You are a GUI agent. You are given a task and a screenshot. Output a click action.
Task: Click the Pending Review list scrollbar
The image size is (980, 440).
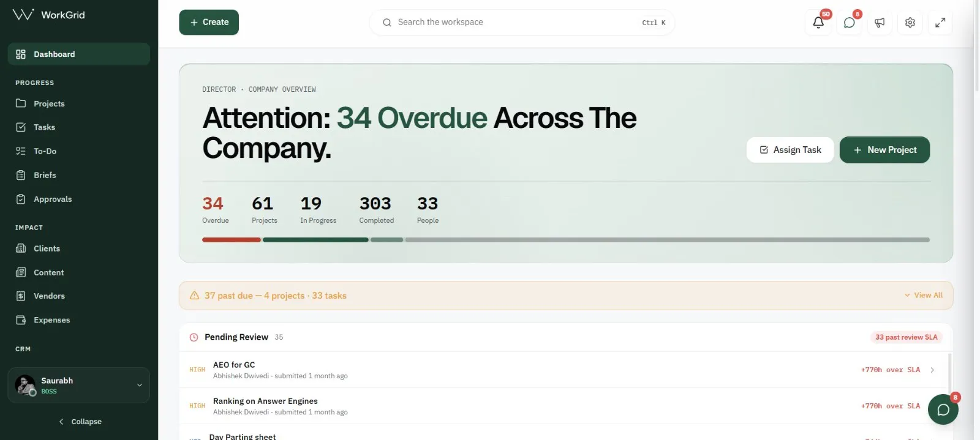pyautogui.click(x=950, y=373)
